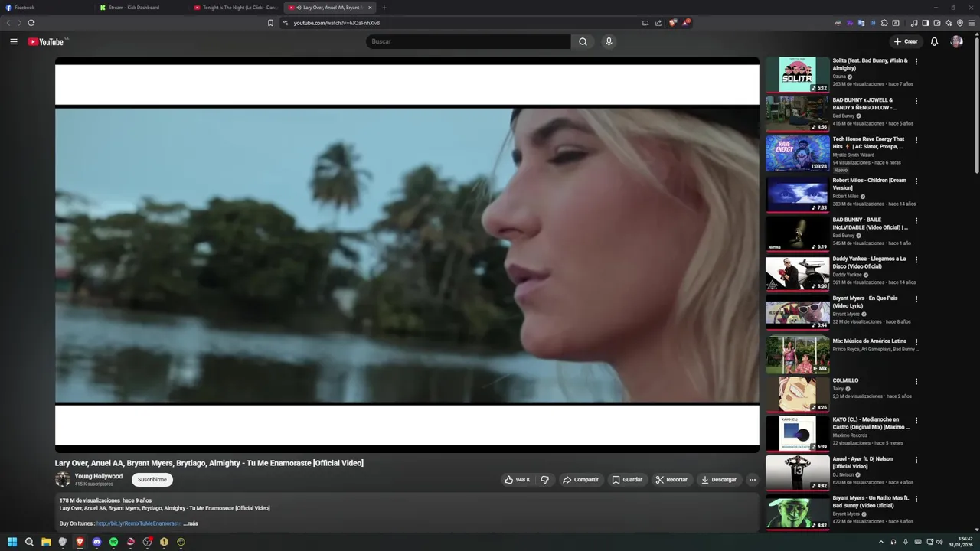This screenshot has width=980, height=551.
Task: Open options for Tech House Rave Energy video
Action: (x=916, y=140)
